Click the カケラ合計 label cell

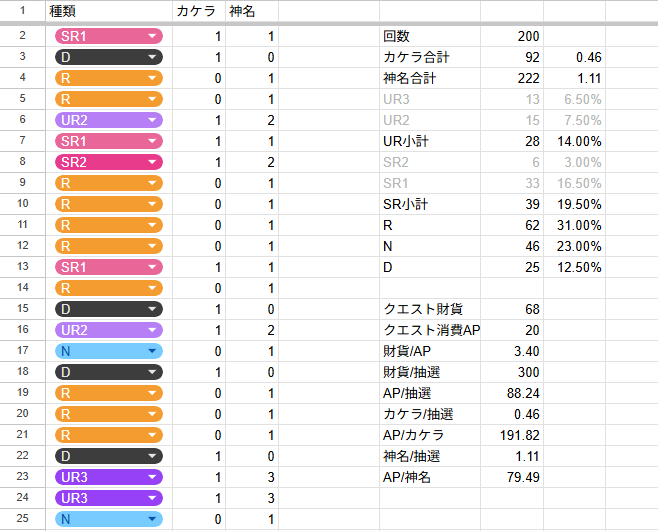[x=430, y=57]
